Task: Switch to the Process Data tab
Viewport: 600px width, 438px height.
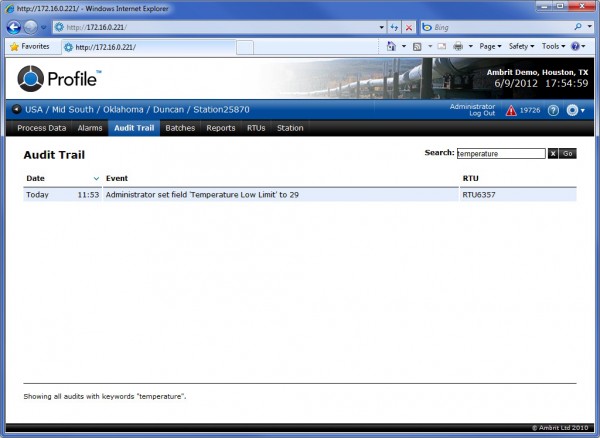Action: [42, 128]
